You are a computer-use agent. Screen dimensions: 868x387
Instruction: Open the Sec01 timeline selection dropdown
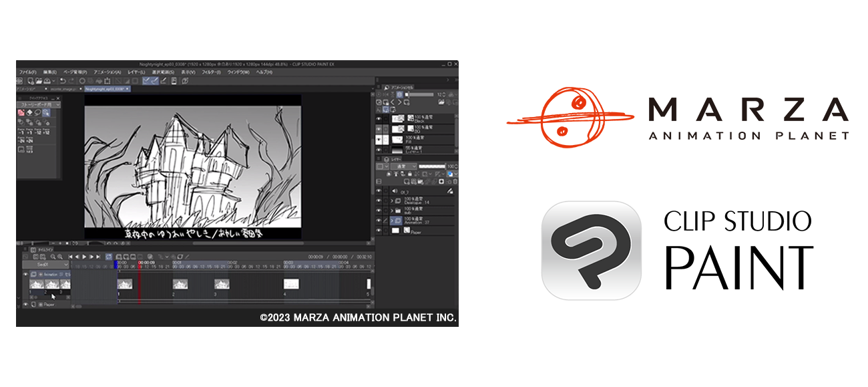click(45, 265)
